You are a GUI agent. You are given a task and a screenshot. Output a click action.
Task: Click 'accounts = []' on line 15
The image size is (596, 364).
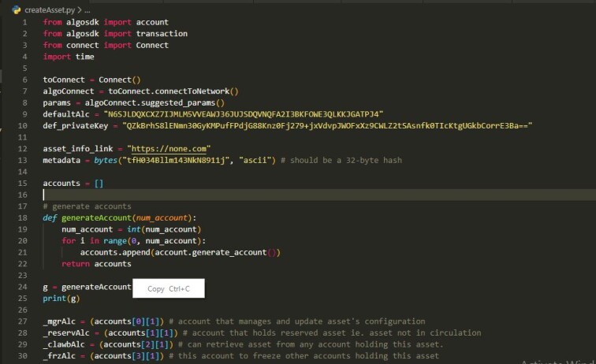pyautogui.click(x=73, y=183)
